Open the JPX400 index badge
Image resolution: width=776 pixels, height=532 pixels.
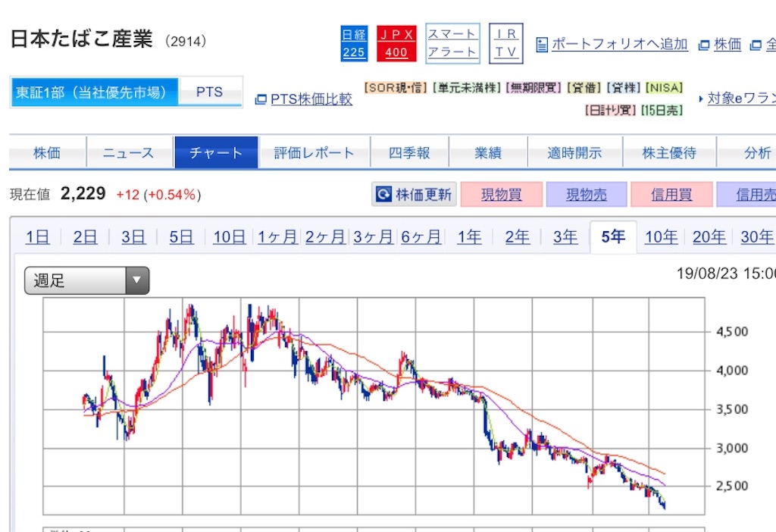point(396,43)
